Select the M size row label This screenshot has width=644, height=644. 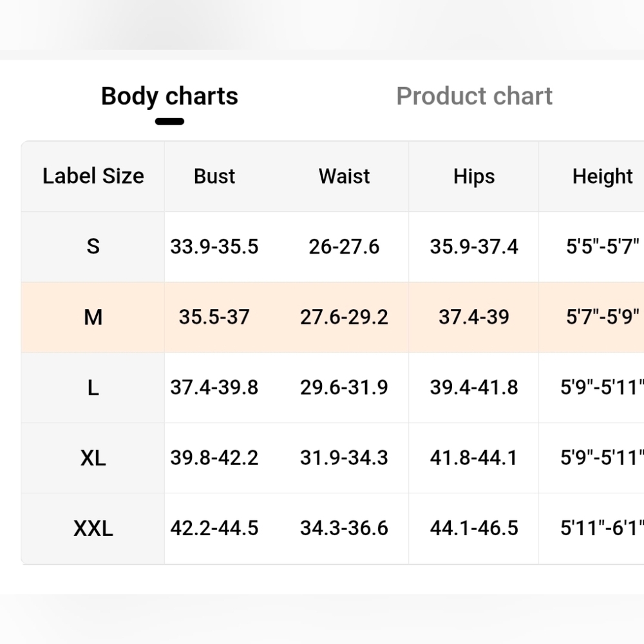coord(93,317)
